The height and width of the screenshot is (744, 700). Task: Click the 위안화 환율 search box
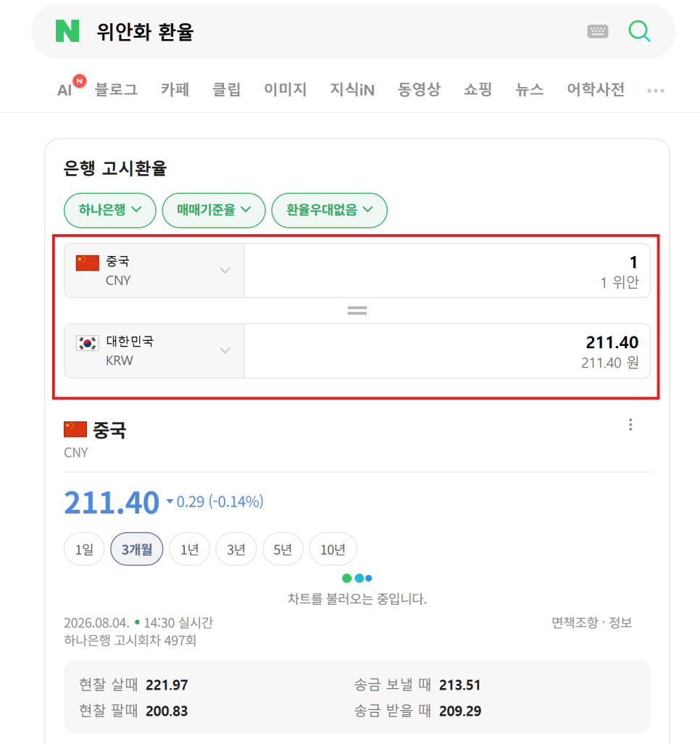pyautogui.click(x=332, y=32)
